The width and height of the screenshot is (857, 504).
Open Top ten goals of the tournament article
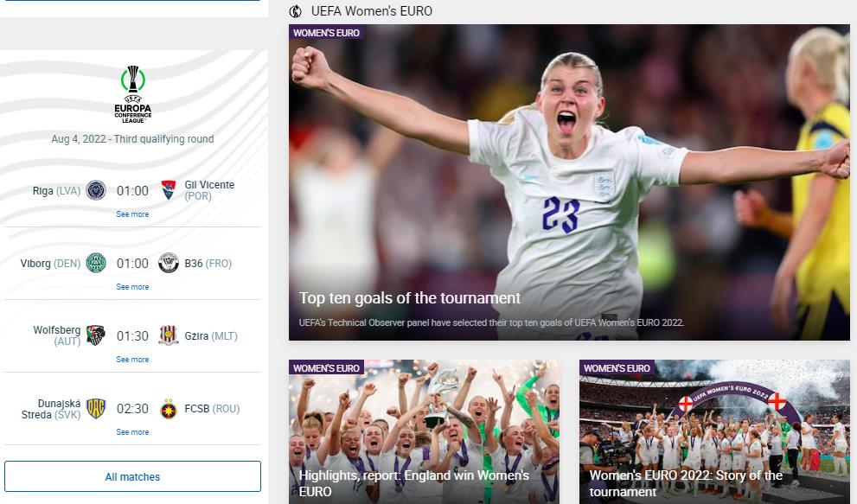tap(409, 298)
